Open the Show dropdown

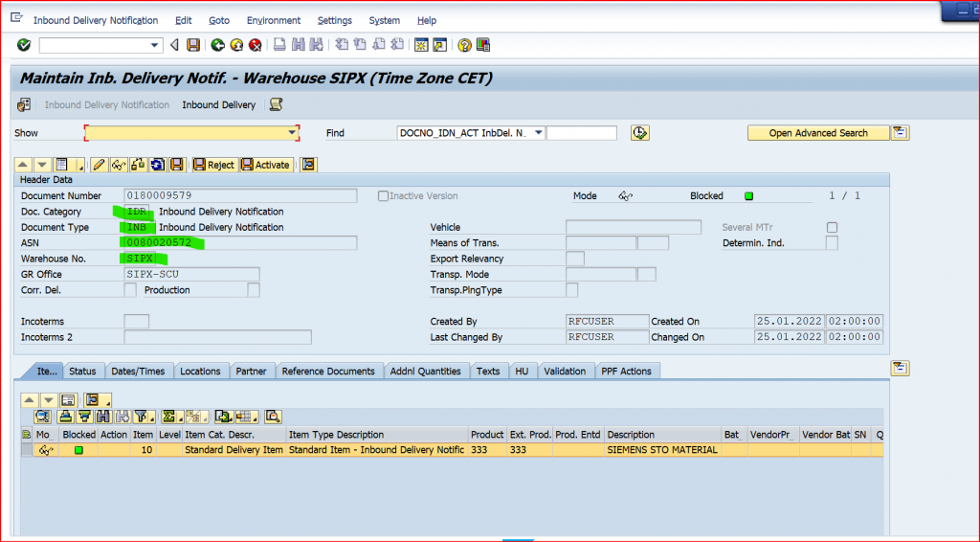click(292, 132)
